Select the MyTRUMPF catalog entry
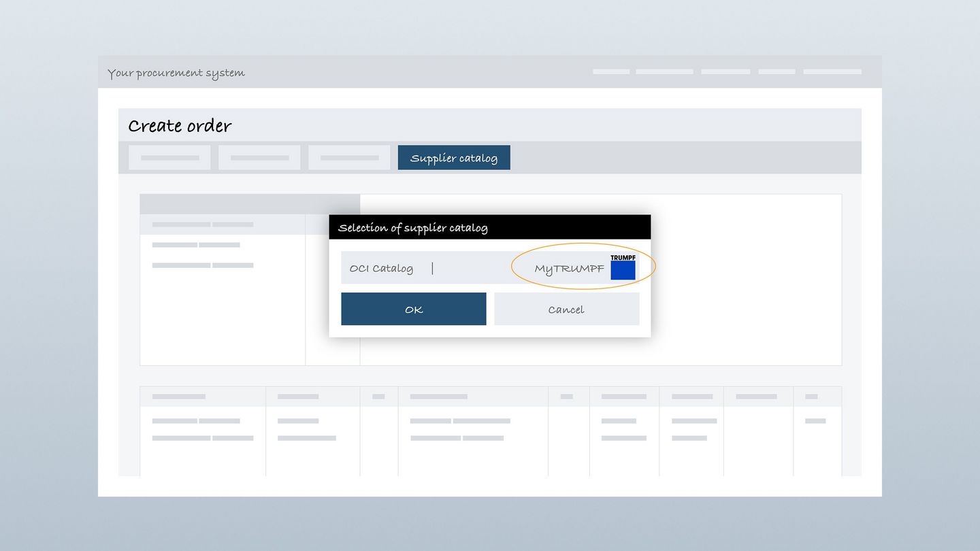This screenshot has width=980, height=551. pos(569,269)
